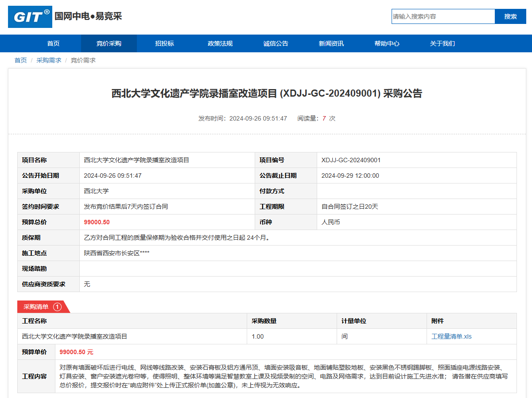Select the 竞价采购 navigation tab
Image resolution: width=532 pixels, height=398 pixels.
(x=109, y=43)
